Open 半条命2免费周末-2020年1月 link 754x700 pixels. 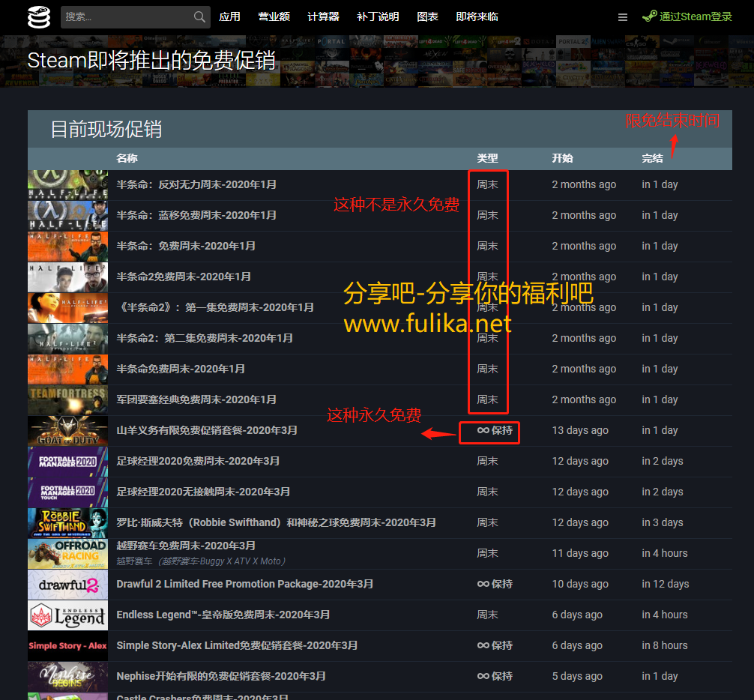184,277
